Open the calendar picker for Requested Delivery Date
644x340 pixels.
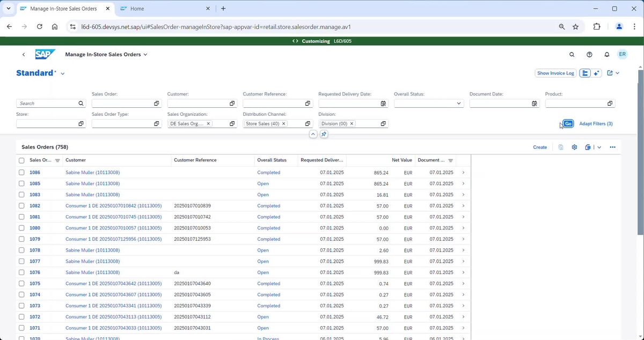tap(383, 103)
